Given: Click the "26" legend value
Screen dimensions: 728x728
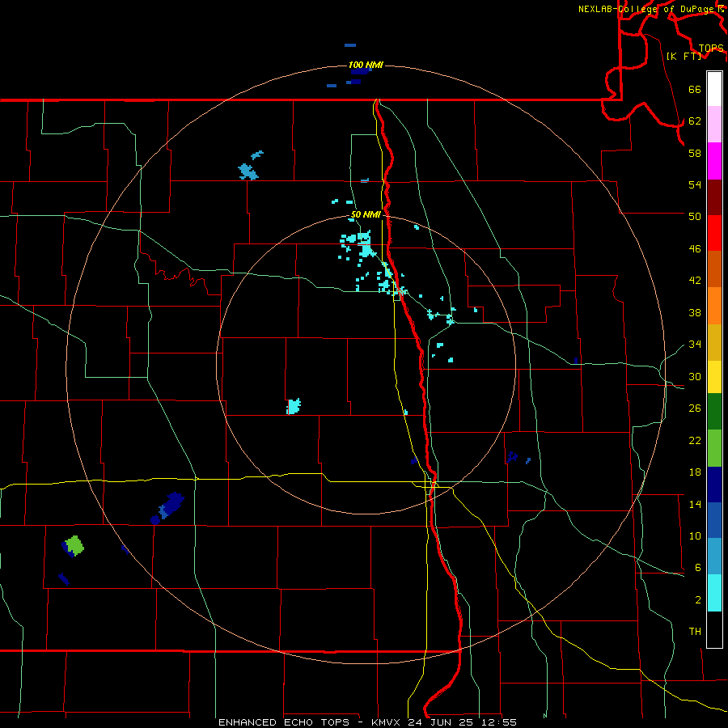Looking at the screenshot, I should (x=695, y=408).
